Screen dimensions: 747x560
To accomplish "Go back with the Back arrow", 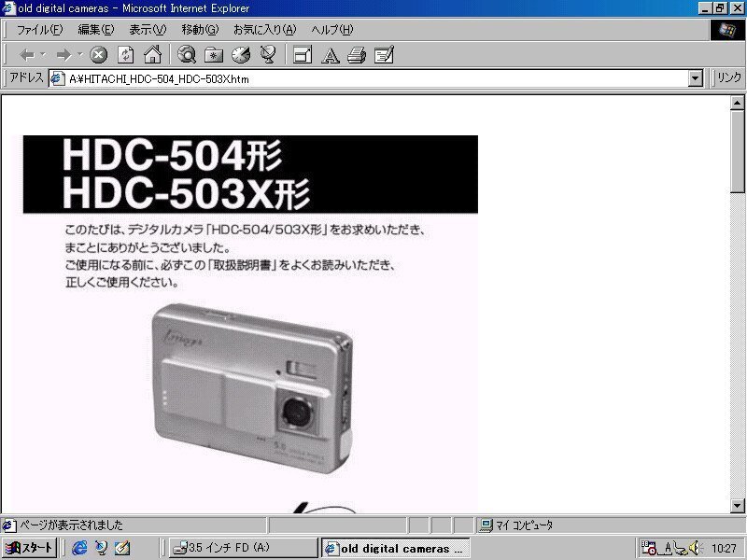I will [x=27, y=55].
